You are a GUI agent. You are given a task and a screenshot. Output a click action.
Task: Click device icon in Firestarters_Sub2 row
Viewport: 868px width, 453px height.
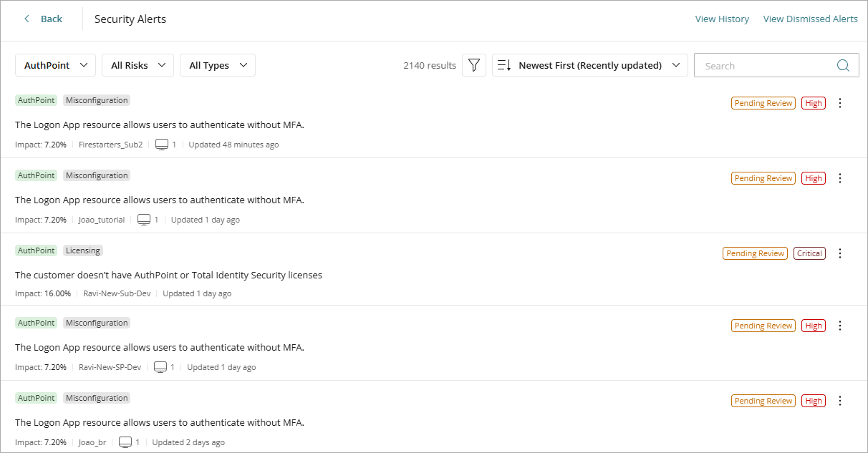point(162,145)
